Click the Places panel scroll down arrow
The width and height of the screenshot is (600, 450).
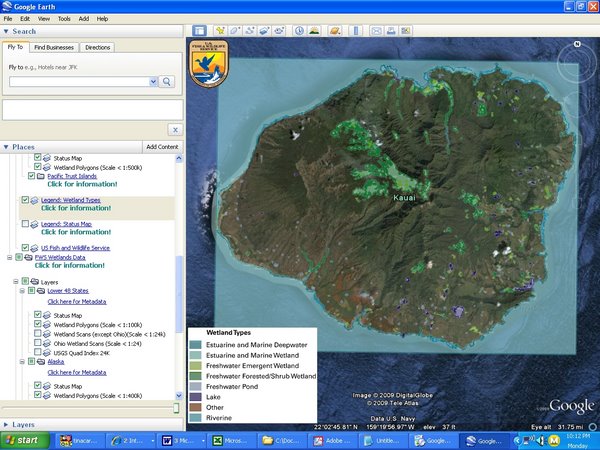click(x=179, y=396)
